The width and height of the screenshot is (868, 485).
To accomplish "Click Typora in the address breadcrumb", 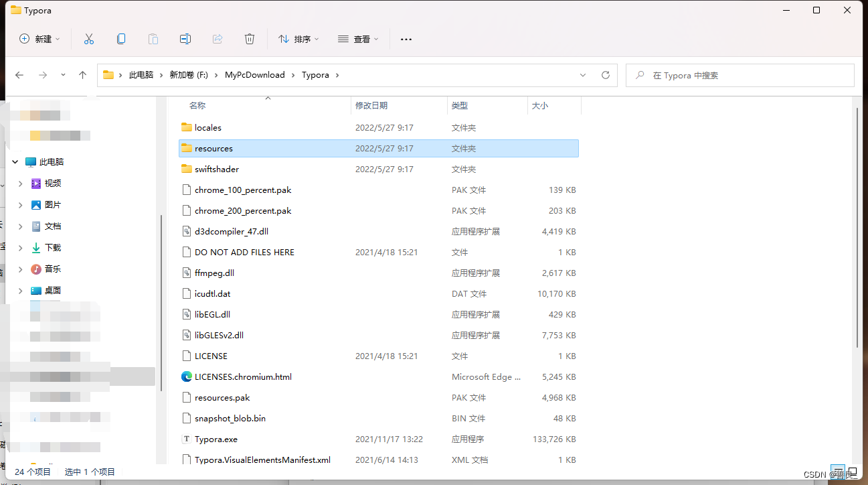I will [x=315, y=75].
